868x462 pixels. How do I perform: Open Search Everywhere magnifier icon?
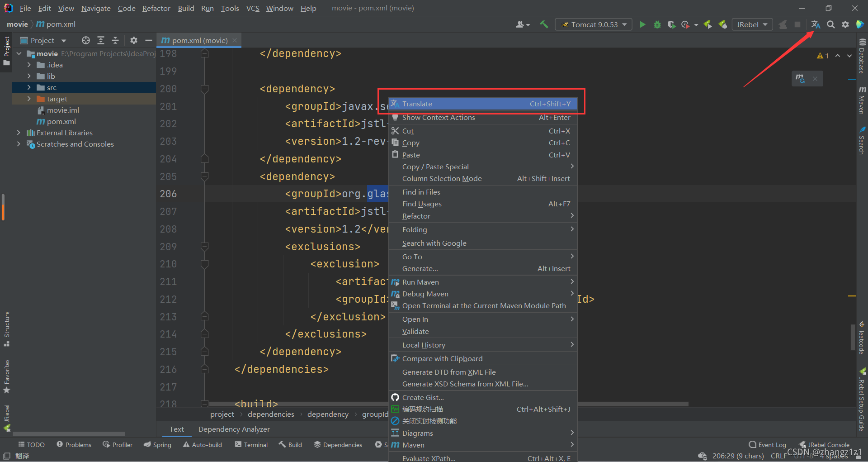click(831, 24)
